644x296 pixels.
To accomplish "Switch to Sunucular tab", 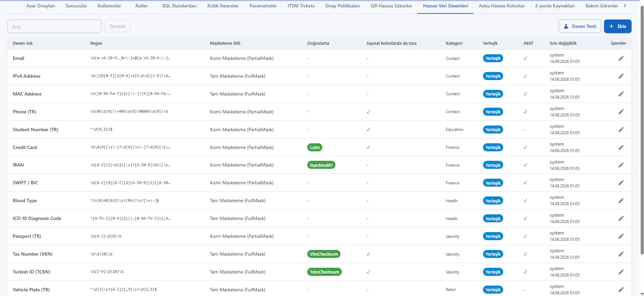I will (76, 6).
